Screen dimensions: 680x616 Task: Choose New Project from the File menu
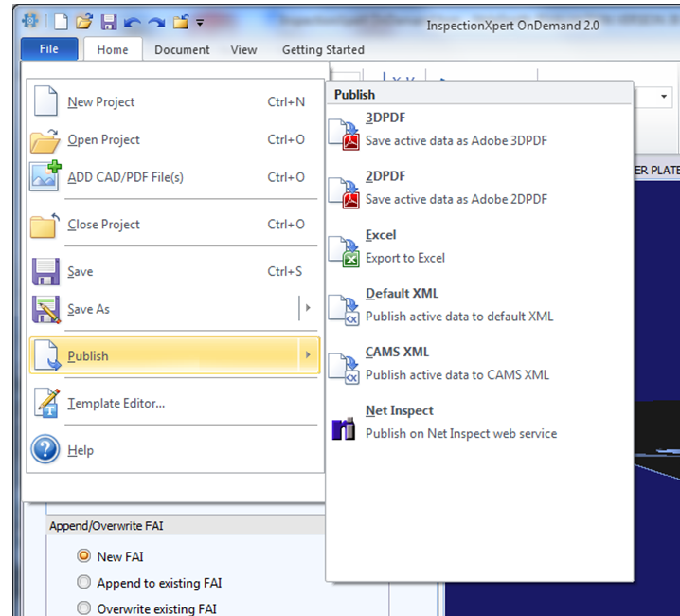[x=175, y=101]
